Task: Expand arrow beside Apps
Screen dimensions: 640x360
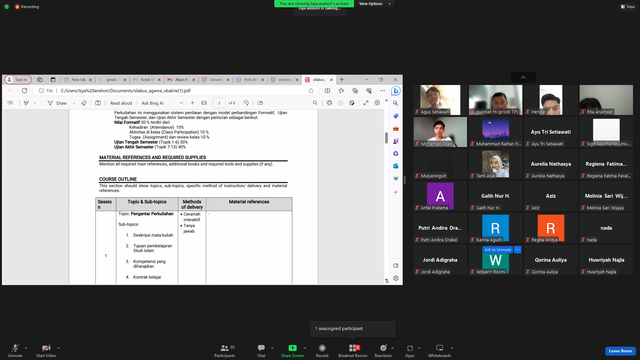Action: pyautogui.click(x=419, y=348)
